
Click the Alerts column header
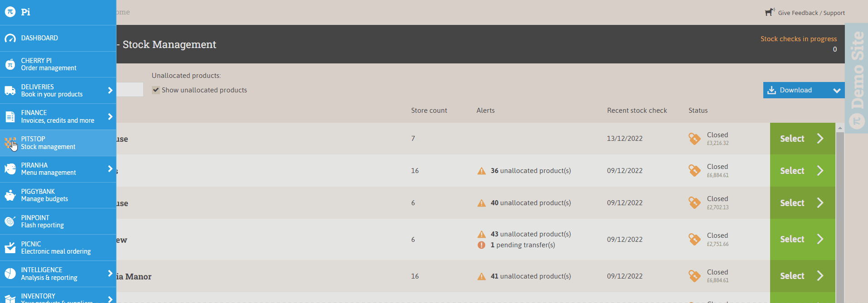coord(485,111)
